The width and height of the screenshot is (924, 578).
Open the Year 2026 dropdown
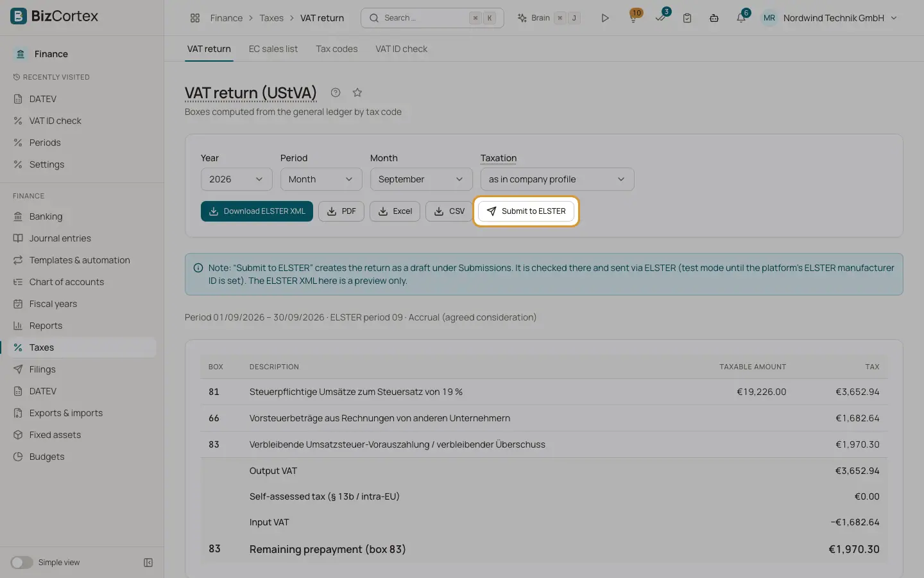coord(236,179)
